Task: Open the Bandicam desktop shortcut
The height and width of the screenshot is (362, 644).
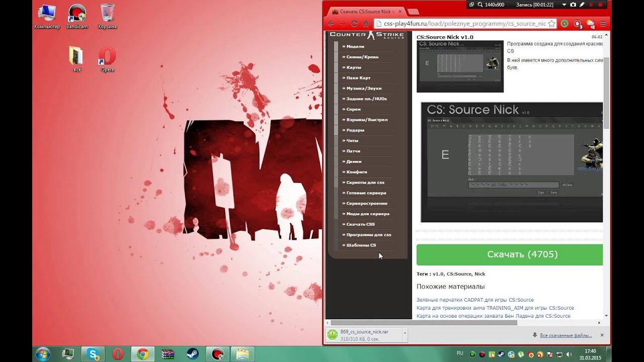Action: (77, 17)
